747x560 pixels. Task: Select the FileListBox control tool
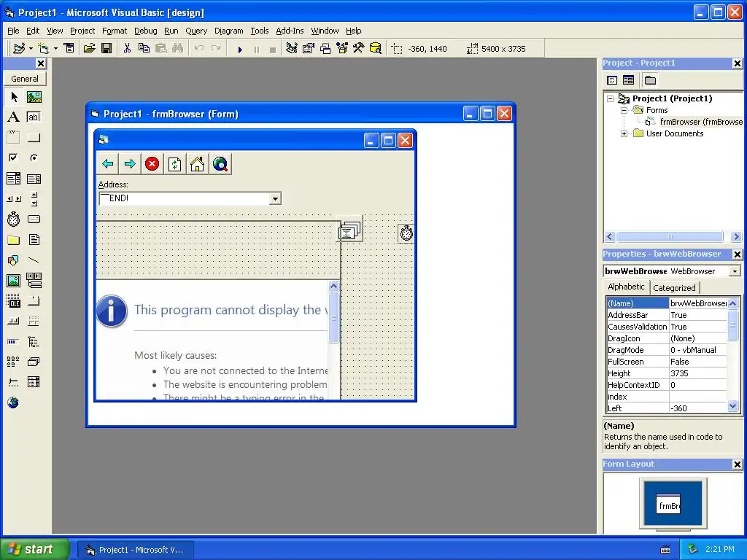point(34,239)
